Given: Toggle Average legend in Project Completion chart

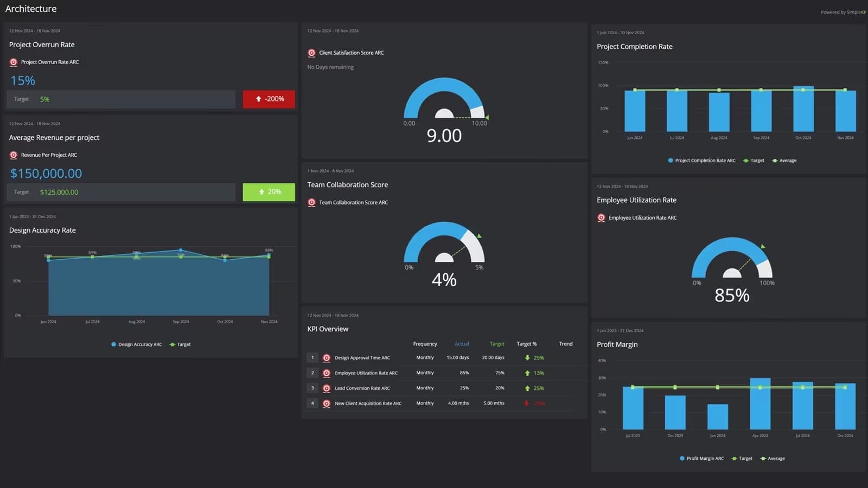Looking at the screenshot, I should tap(784, 160).
